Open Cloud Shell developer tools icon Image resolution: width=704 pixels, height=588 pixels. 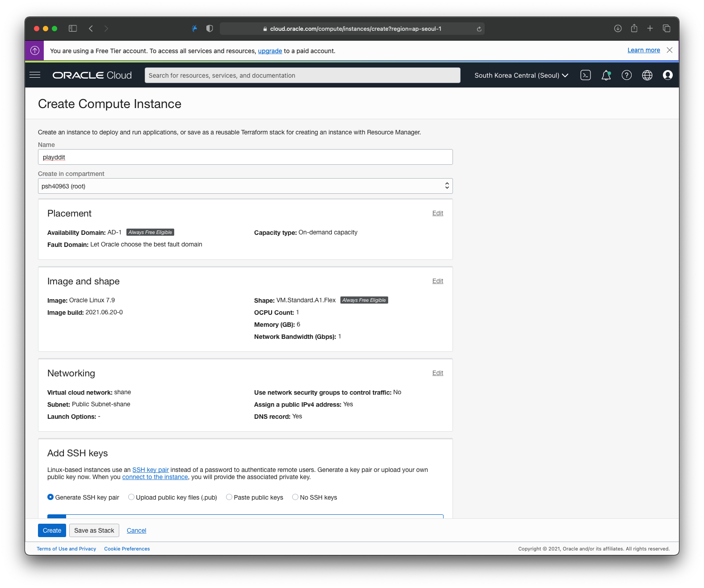(586, 75)
